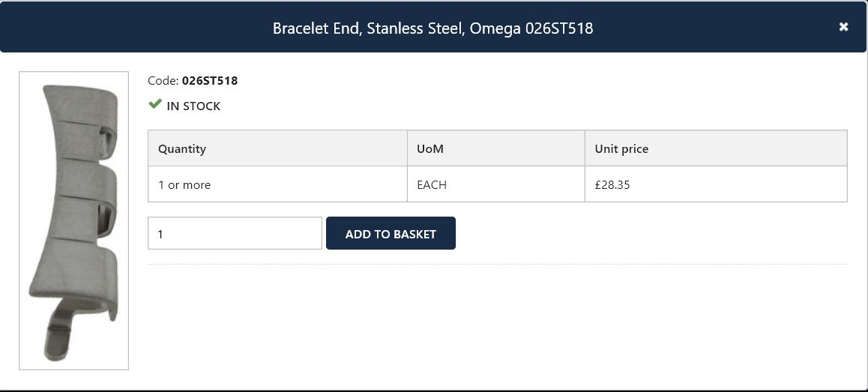
Task: Click the IN STOCK status text
Action: [x=193, y=106]
